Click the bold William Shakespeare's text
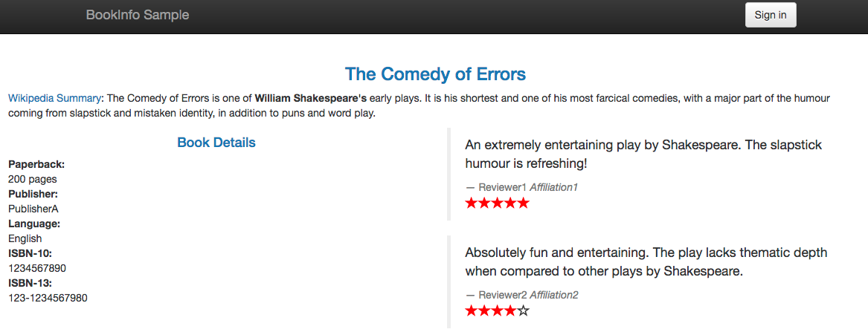The height and width of the screenshot is (332, 868). [310, 98]
